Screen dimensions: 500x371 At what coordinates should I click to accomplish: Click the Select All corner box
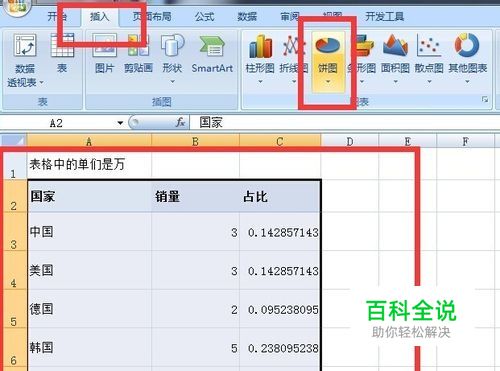pos(13,140)
